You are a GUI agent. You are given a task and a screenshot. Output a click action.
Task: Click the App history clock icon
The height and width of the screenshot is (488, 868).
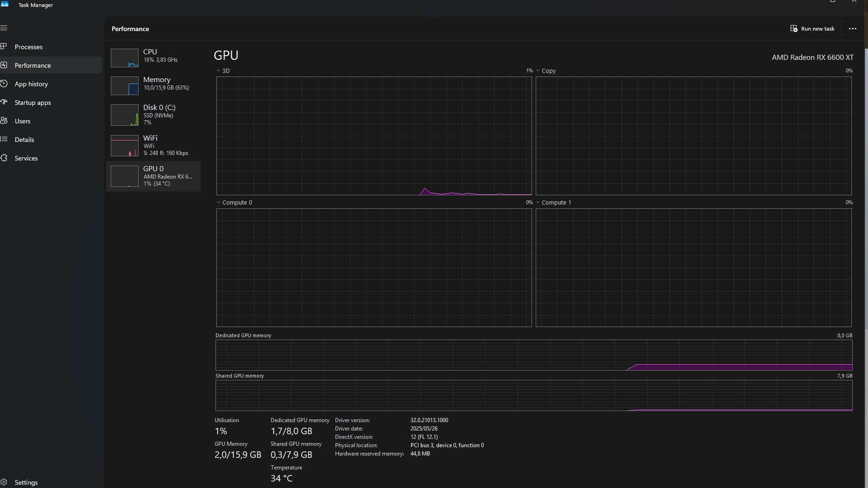4,83
